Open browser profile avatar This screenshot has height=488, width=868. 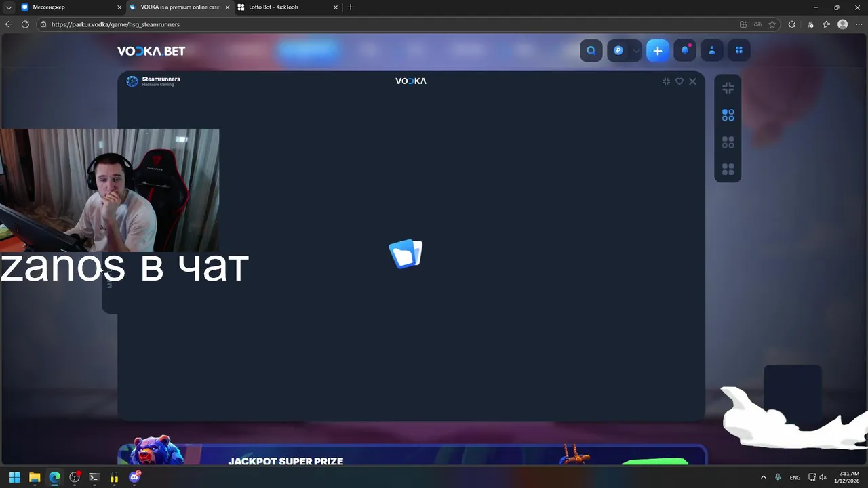point(842,24)
